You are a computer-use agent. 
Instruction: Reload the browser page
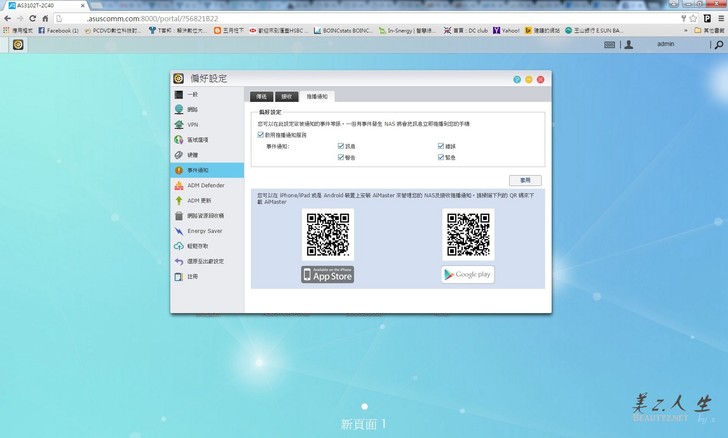(32, 19)
